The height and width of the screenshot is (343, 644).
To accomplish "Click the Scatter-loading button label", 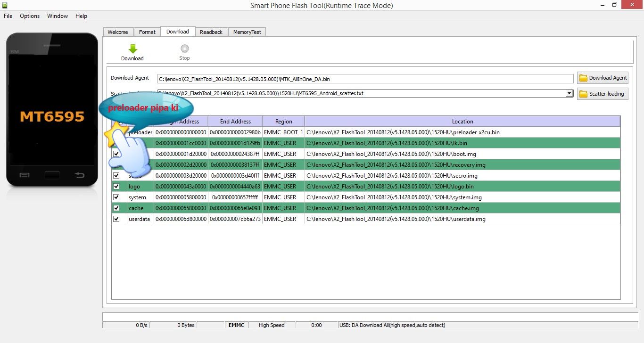I will 607,94.
